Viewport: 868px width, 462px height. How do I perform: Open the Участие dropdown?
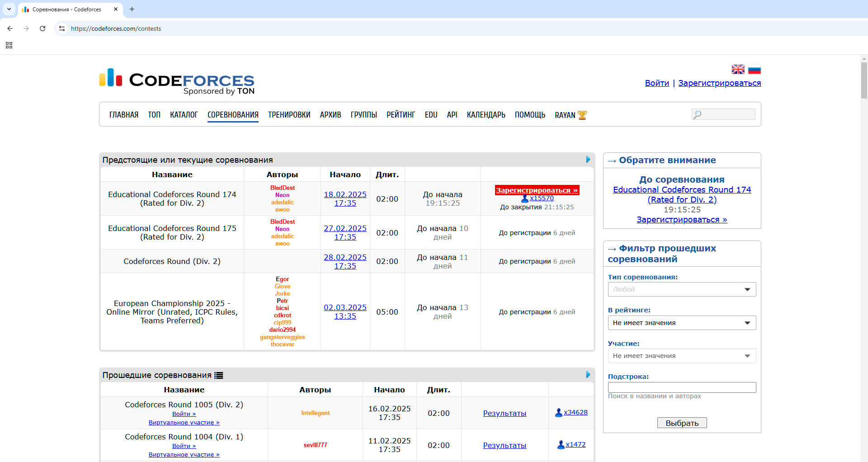681,356
